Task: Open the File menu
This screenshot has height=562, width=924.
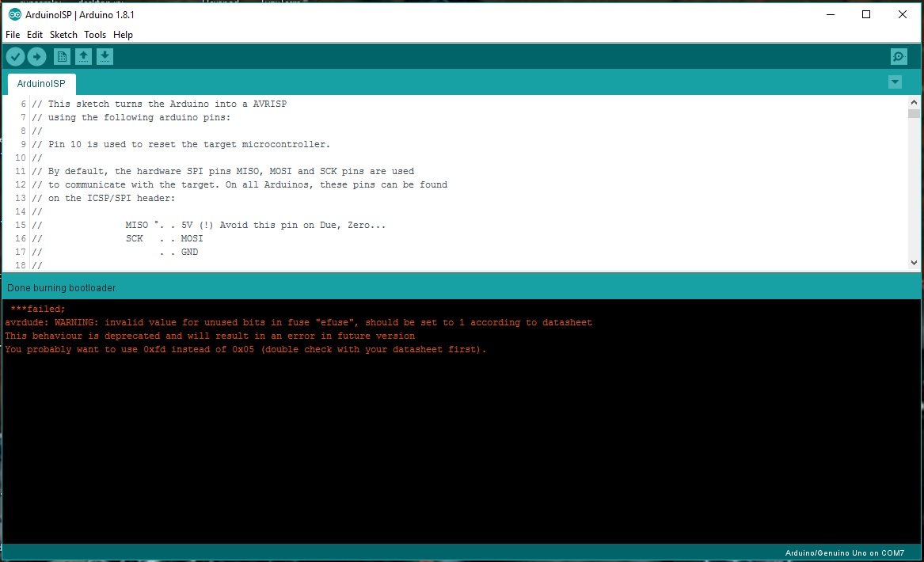Action: [x=13, y=34]
